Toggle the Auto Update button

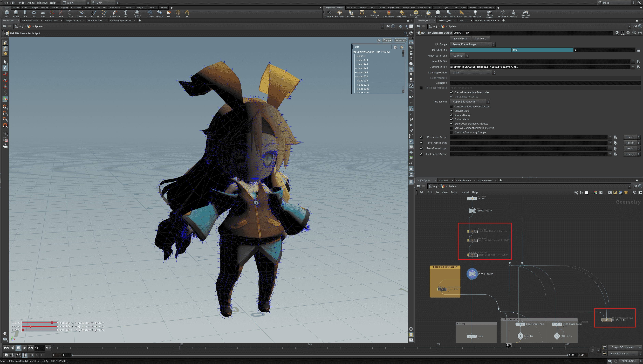tap(628, 361)
